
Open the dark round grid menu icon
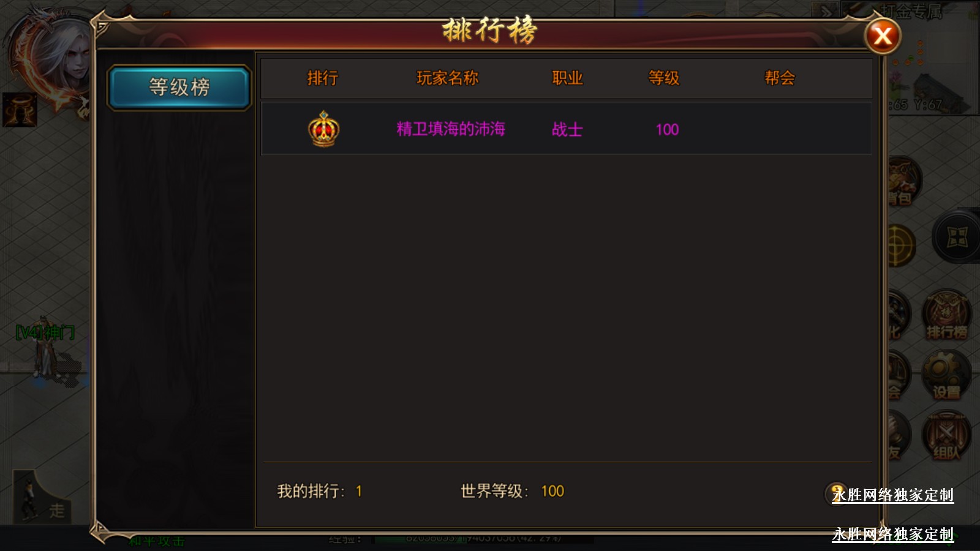[957, 238]
